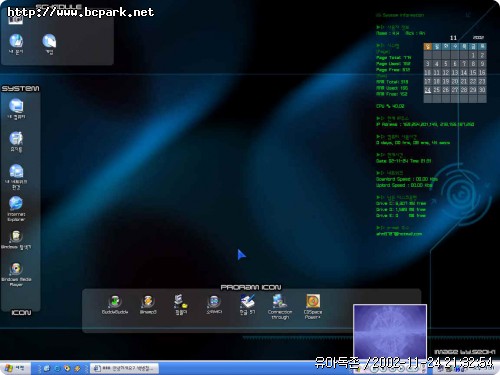Launch the Winamp3 program icon
This screenshot has height=375, width=500.
[148, 304]
